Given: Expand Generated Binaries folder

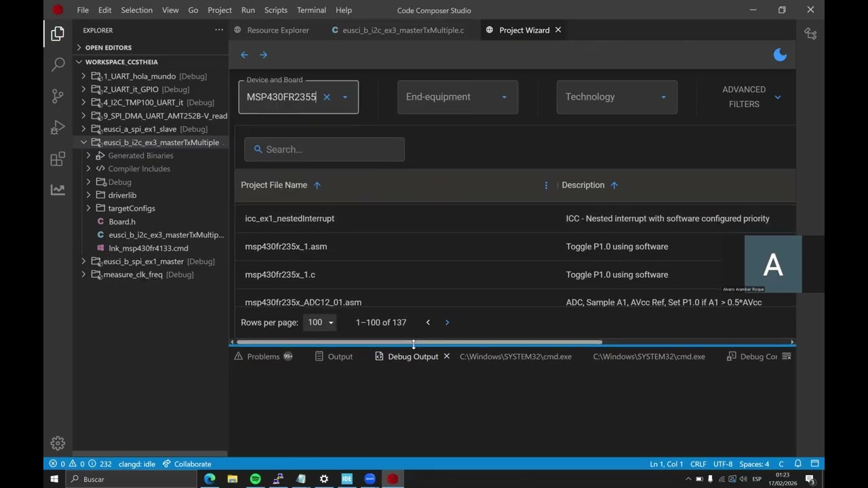Looking at the screenshot, I should (x=89, y=155).
